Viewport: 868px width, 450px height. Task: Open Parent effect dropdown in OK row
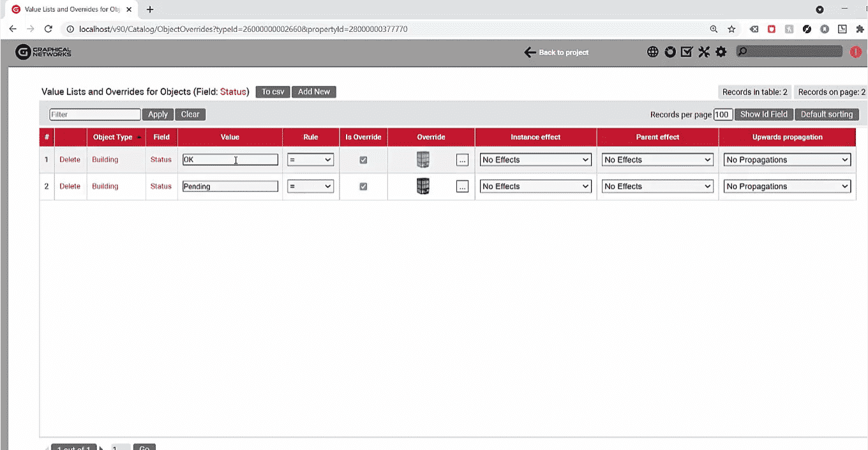click(x=657, y=160)
